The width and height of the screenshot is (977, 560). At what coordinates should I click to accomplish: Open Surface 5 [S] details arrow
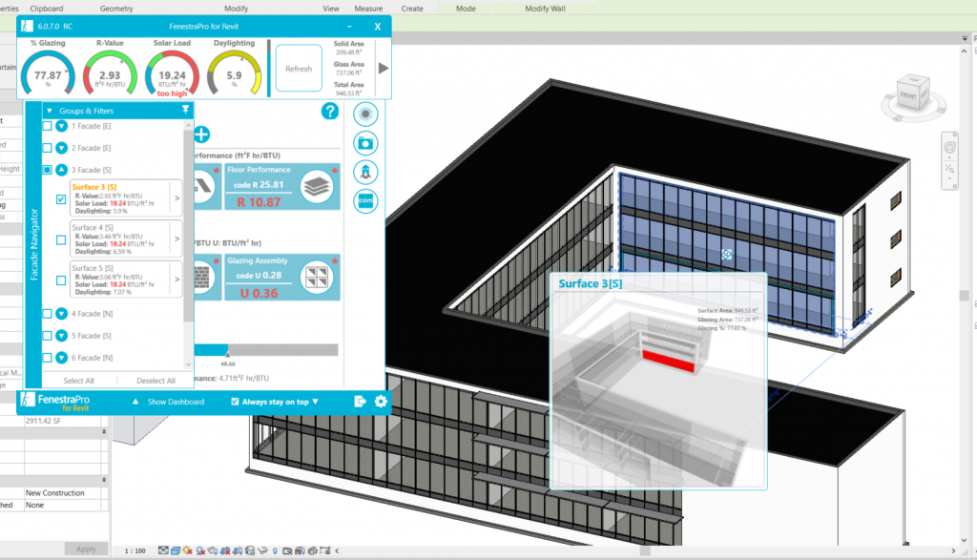pyautogui.click(x=177, y=280)
